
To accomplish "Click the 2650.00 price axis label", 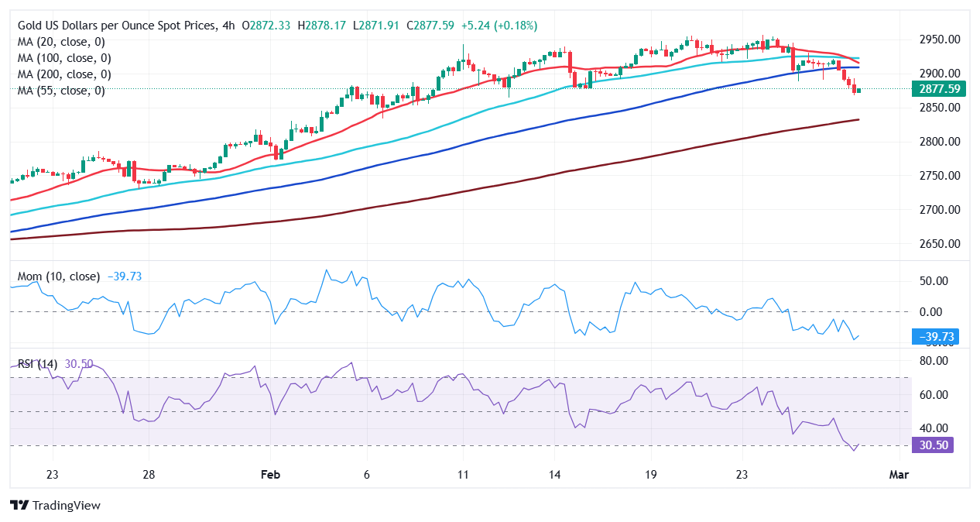I will pyautogui.click(x=939, y=244).
